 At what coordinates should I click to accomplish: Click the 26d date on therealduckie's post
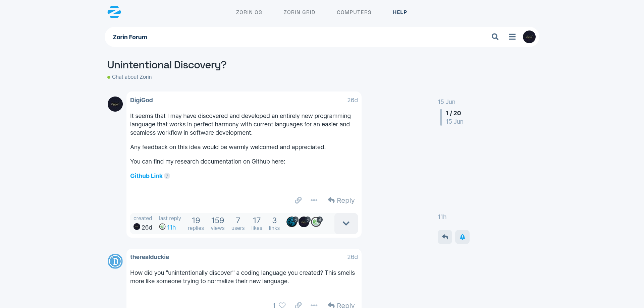(352, 257)
